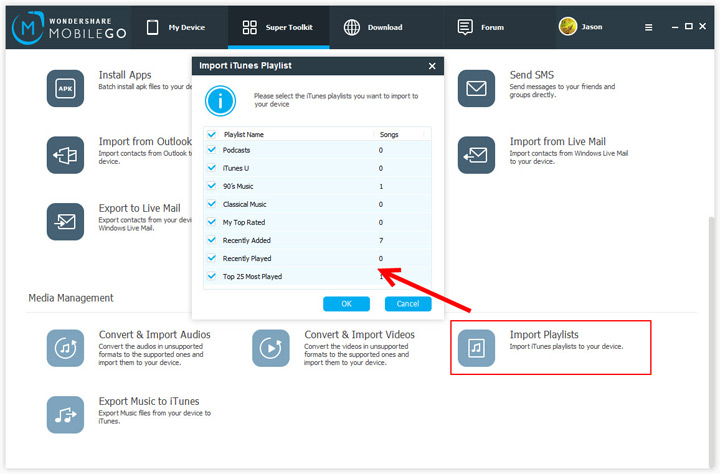Click the Import Playlists title
Image resolution: width=720 pixels, height=474 pixels.
click(544, 334)
